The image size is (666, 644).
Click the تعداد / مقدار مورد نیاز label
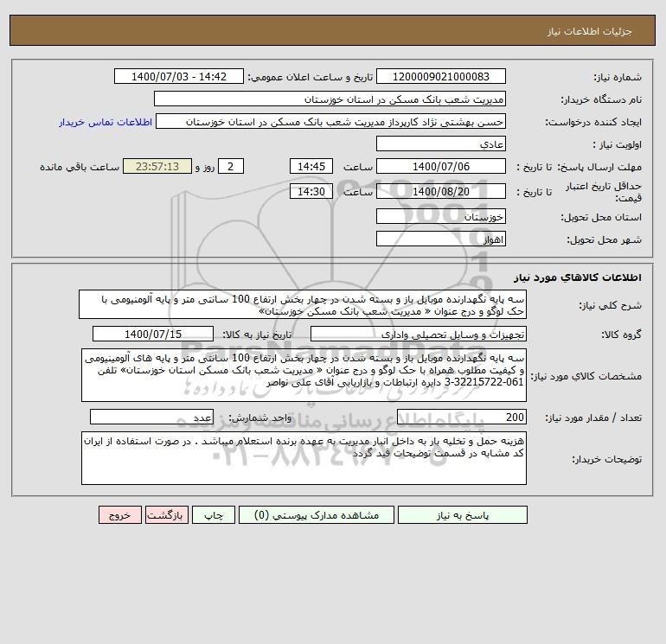(593, 418)
